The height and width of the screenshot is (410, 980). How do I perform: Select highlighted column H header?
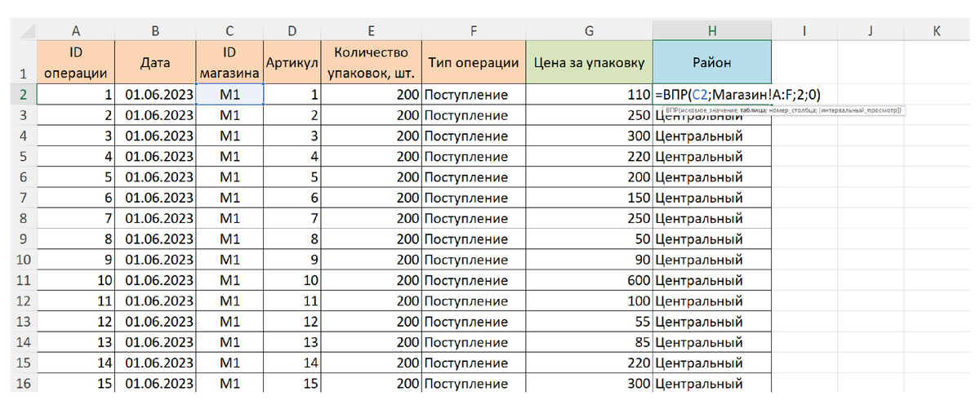(712, 30)
